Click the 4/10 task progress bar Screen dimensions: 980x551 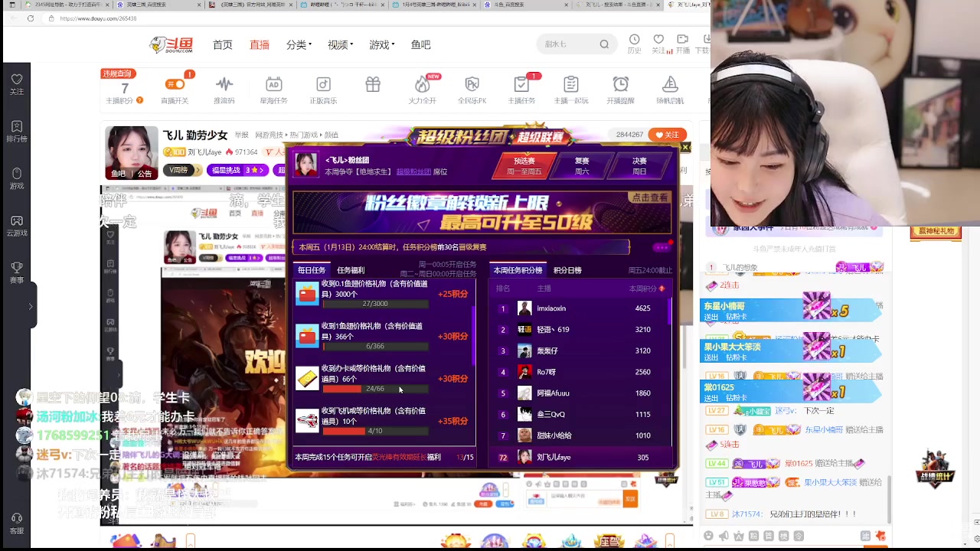tap(375, 431)
